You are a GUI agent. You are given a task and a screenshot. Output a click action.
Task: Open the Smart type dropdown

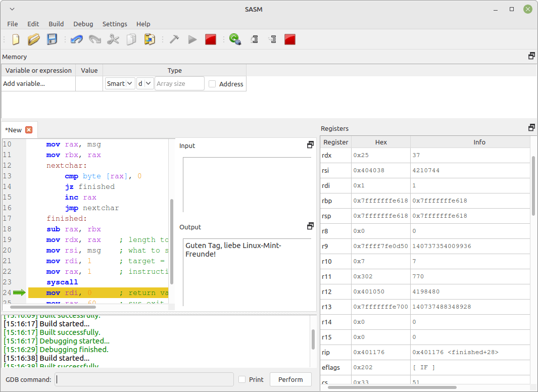[x=120, y=83]
